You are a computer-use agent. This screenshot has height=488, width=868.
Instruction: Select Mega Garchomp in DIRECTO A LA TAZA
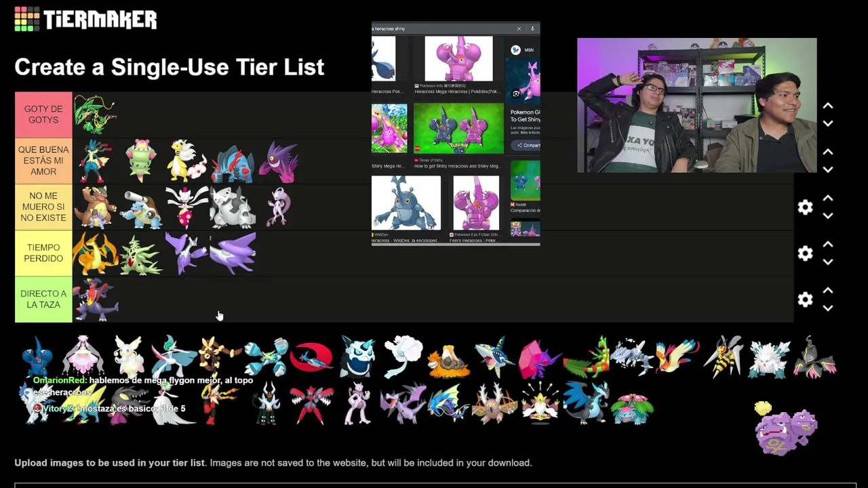[x=96, y=300]
